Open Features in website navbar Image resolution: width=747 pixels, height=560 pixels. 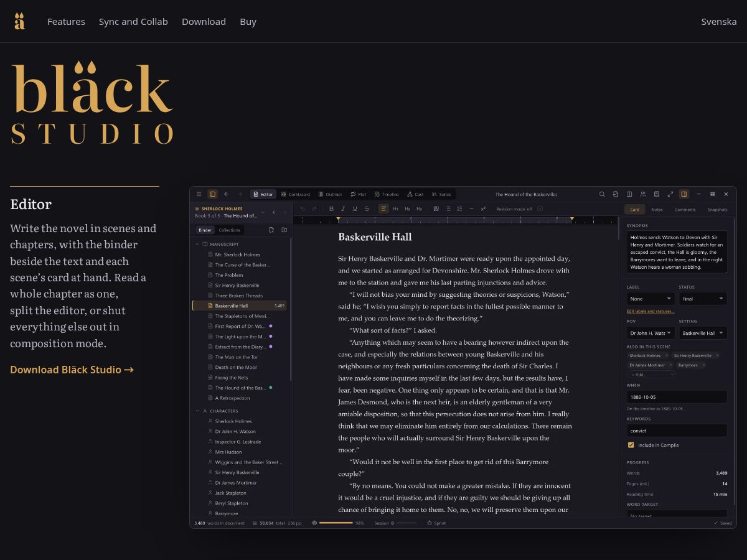[x=66, y=21]
